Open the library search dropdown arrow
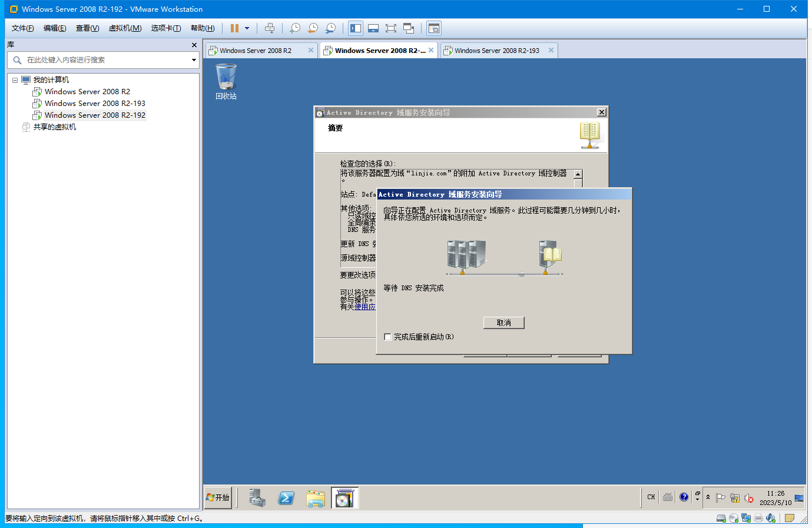 tap(194, 60)
